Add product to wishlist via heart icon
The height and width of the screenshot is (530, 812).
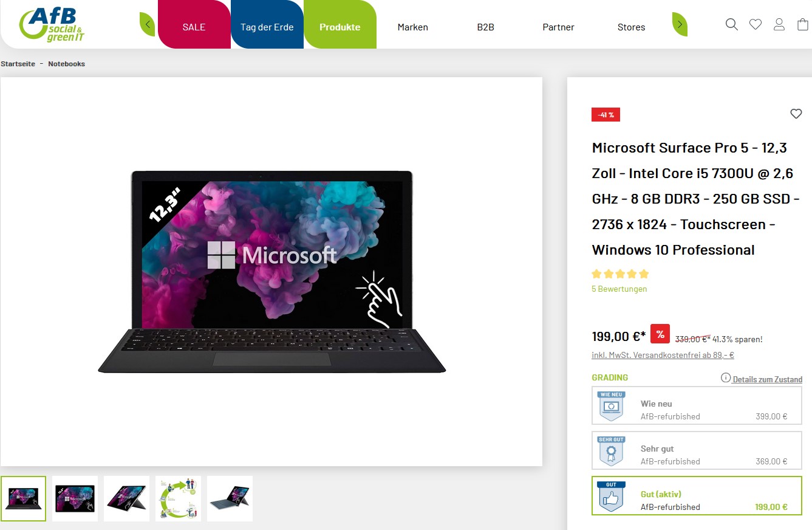(x=796, y=114)
